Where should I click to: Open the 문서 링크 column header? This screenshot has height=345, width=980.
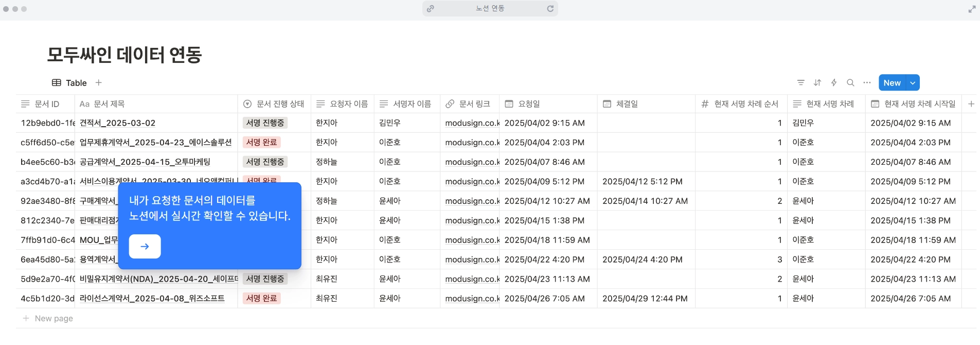469,104
